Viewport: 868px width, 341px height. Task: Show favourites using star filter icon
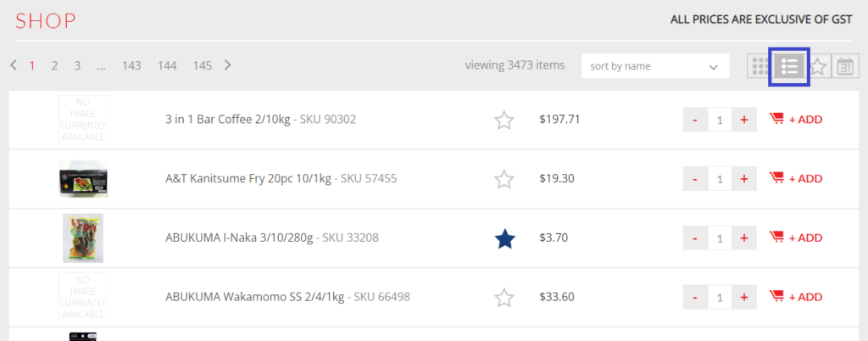point(818,67)
